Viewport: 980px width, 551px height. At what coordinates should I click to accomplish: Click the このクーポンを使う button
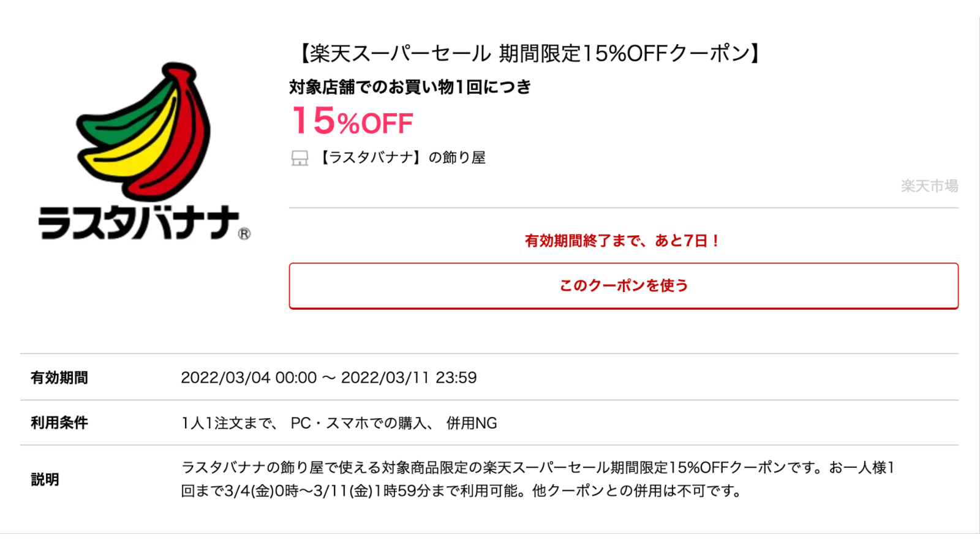(x=624, y=285)
